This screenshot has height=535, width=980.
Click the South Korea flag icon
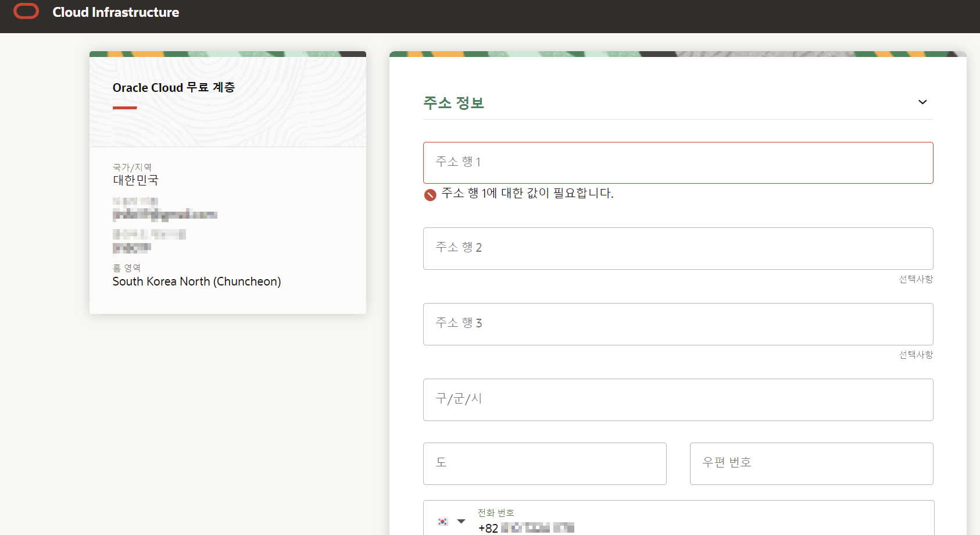pos(443,522)
